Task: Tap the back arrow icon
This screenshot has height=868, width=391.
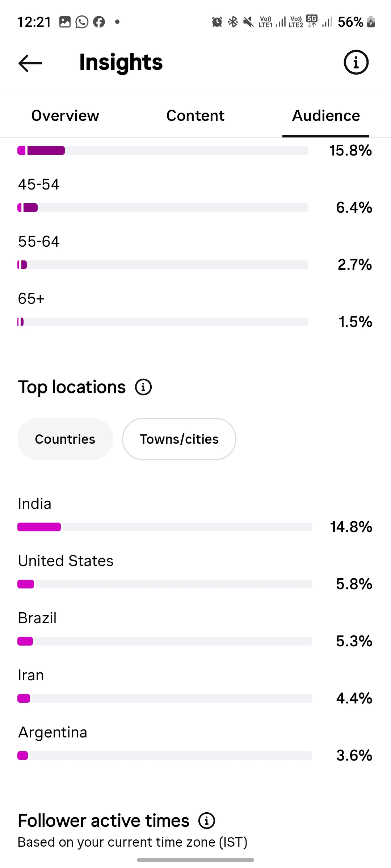Action: (x=30, y=63)
